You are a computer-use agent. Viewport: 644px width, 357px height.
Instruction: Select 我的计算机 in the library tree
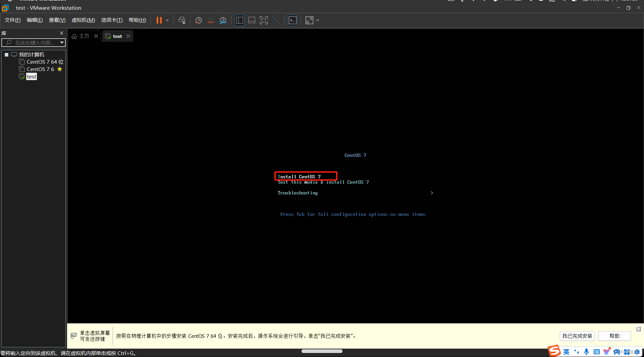click(x=32, y=55)
